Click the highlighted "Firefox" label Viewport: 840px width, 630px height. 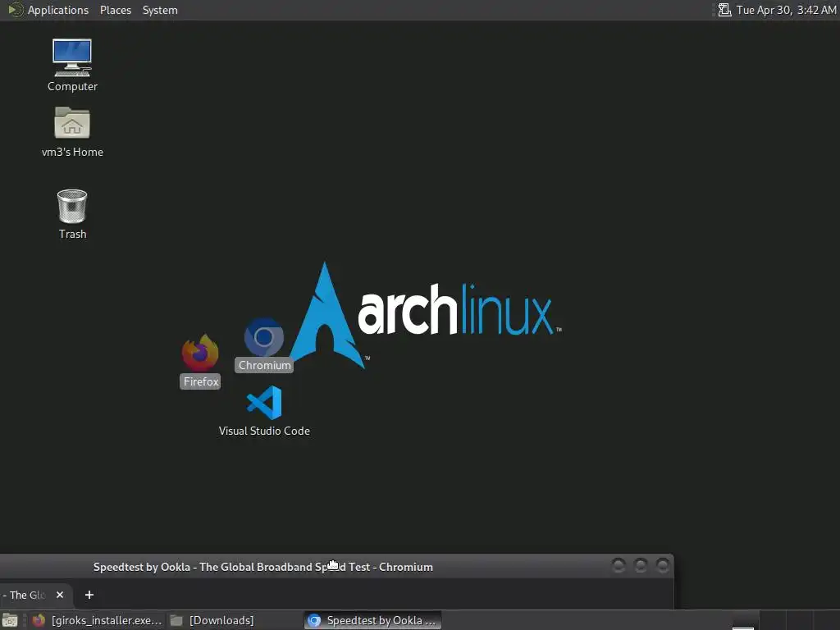[200, 381]
